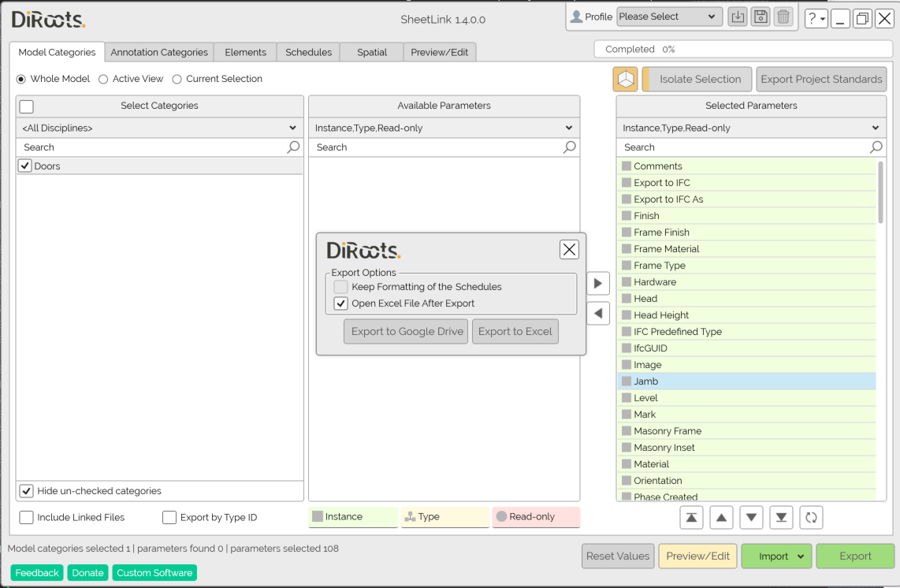Click the Available Parameters search field
Screen dimensions: 900x588
[444, 147]
